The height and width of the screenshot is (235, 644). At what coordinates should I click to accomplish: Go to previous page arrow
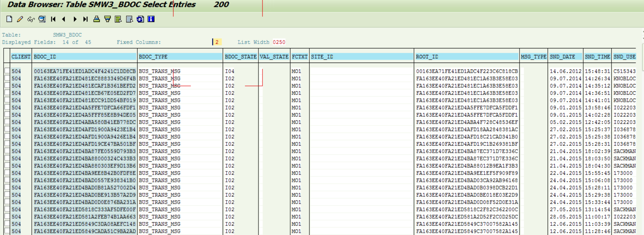click(x=64, y=19)
